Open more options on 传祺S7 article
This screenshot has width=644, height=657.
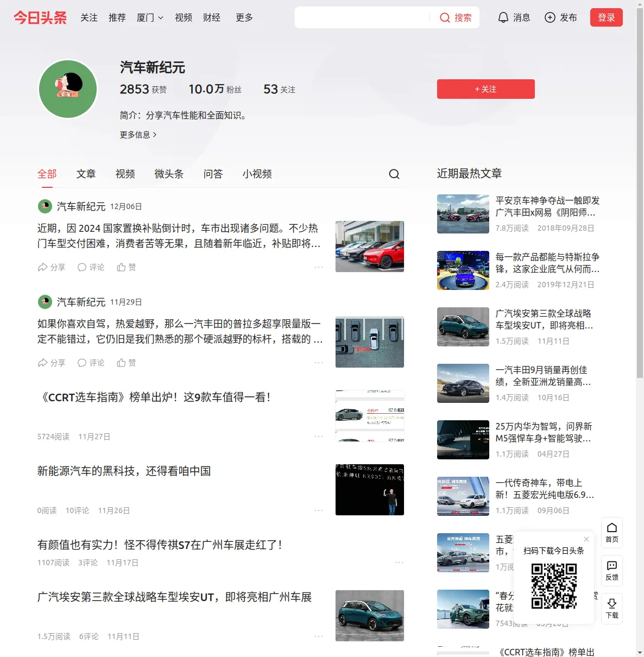pyautogui.click(x=399, y=563)
